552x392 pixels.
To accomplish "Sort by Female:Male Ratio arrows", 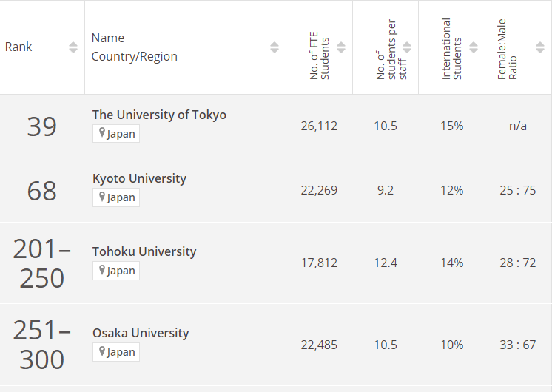I will 539,47.
